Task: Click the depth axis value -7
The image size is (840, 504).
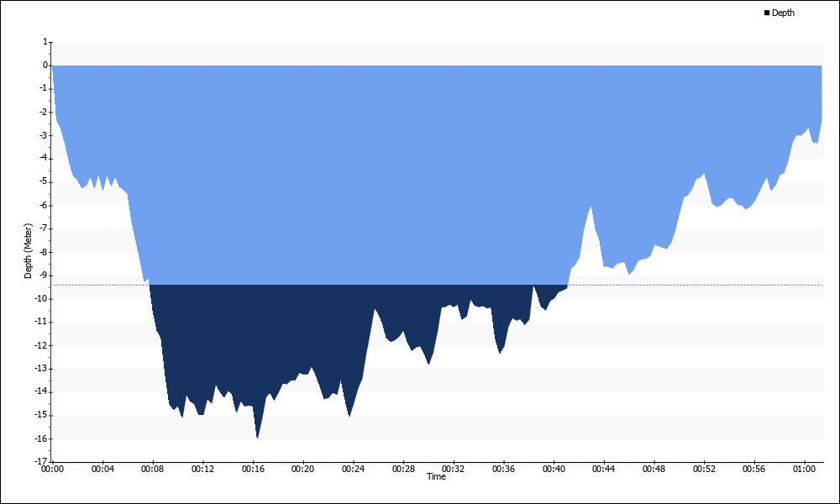Action: tap(44, 228)
